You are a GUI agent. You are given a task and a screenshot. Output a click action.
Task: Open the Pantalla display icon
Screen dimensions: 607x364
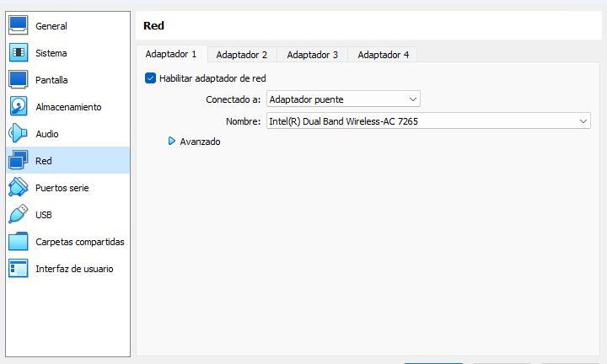tap(19, 80)
